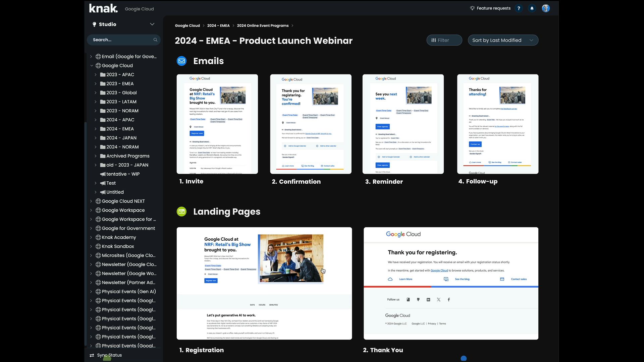Click the Feature requests link
Viewport: 644px width, 362px height.
coord(493,8)
